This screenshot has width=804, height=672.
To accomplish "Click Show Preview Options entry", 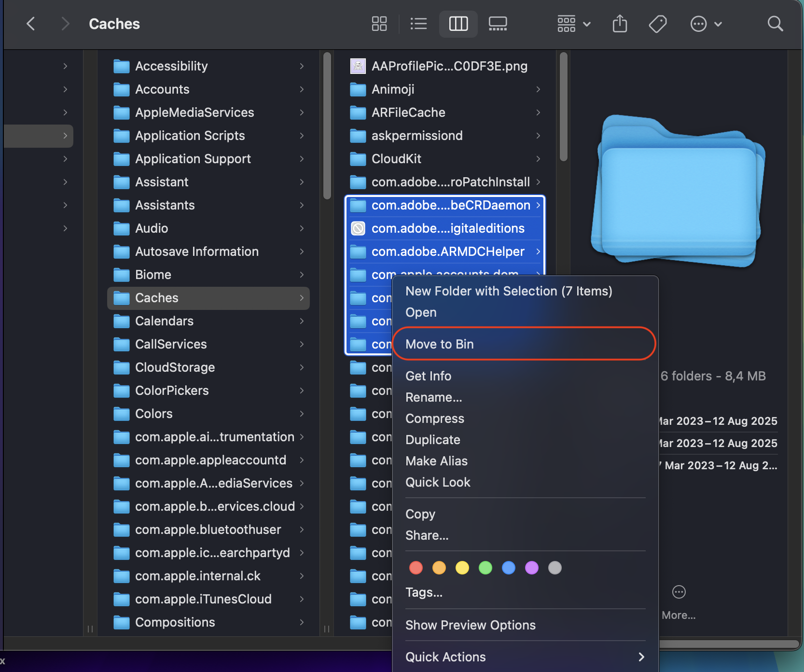I will [470, 625].
